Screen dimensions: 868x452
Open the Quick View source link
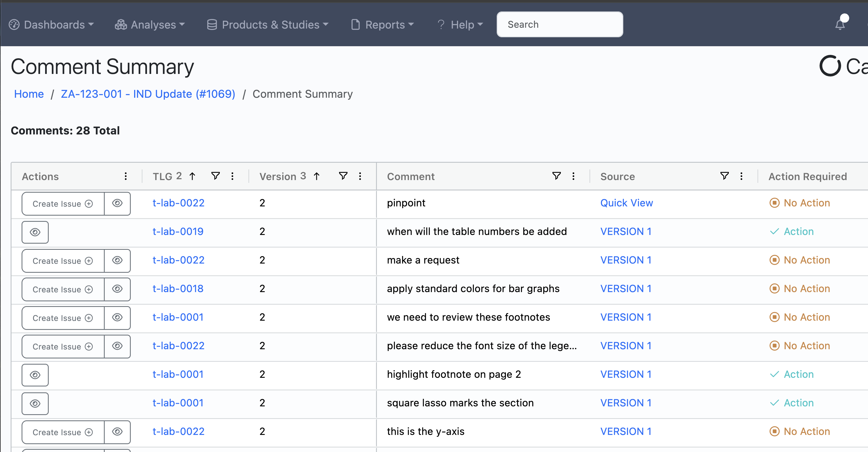coord(626,203)
